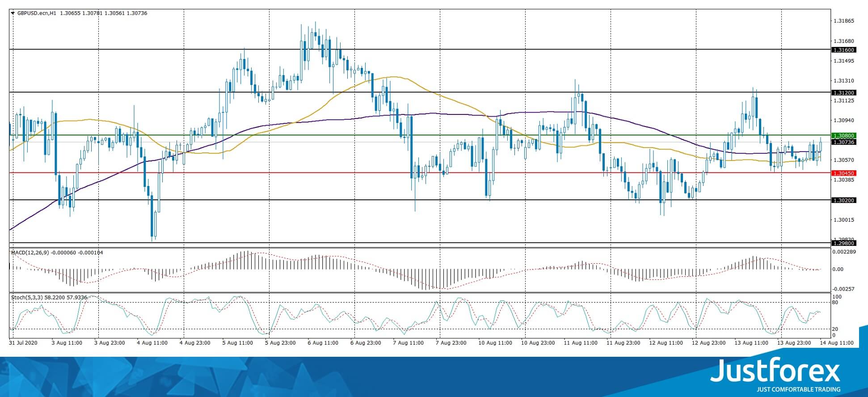Screen dimensions: 868x397
Task: Click the triangle icon before GBPUSD.ecn
Action: (x=13, y=13)
